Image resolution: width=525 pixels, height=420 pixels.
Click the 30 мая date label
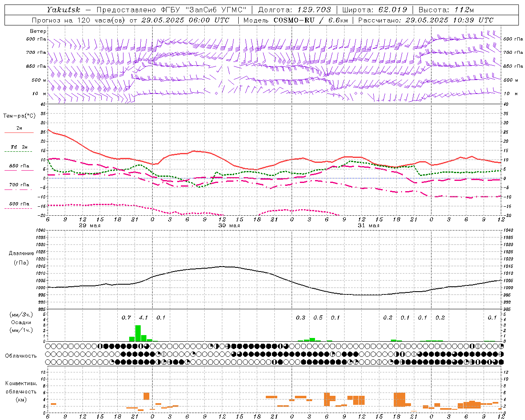[229, 226]
